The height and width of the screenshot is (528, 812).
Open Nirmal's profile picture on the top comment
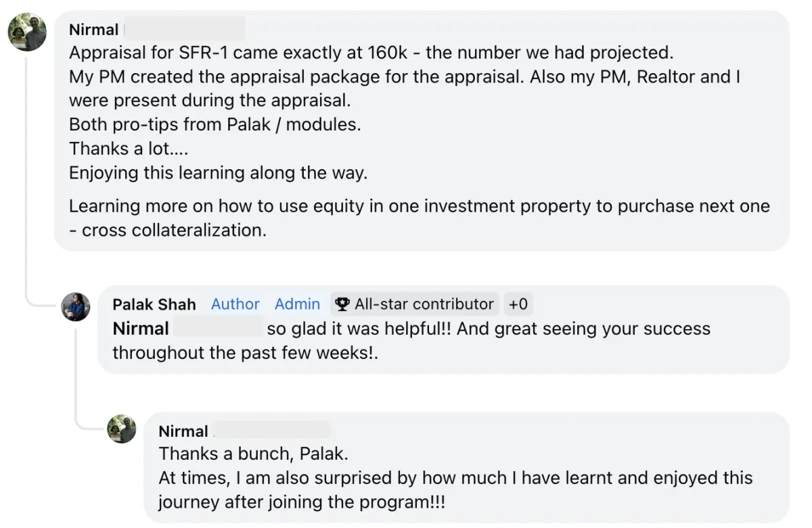(x=27, y=32)
